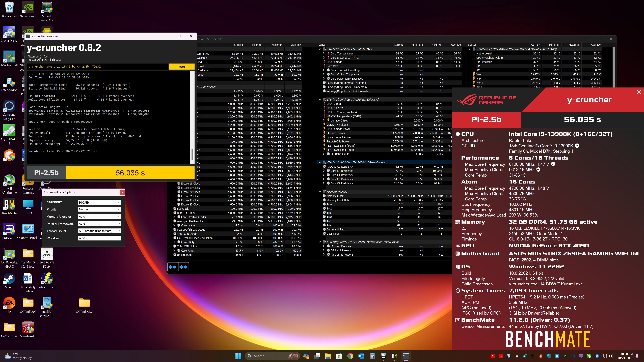Click the collapse columns arrows button in HWiNFO

(183, 267)
